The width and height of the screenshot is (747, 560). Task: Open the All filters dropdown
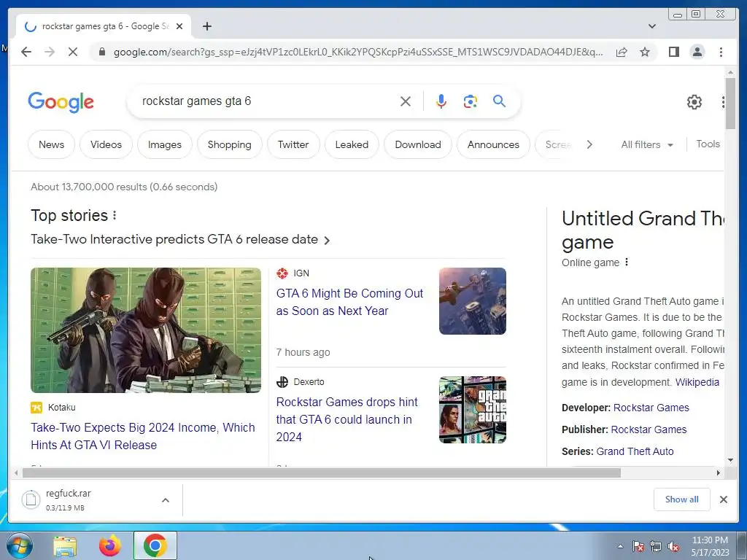coord(647,144)
